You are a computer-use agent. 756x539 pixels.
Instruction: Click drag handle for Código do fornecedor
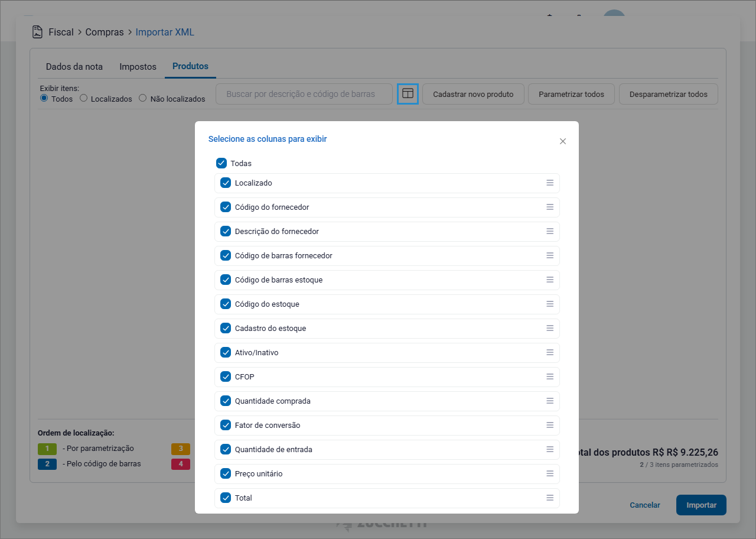click(549, 207)
